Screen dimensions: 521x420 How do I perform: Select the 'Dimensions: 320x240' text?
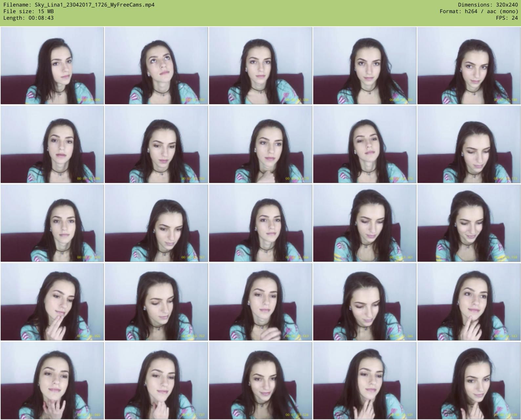488,5
